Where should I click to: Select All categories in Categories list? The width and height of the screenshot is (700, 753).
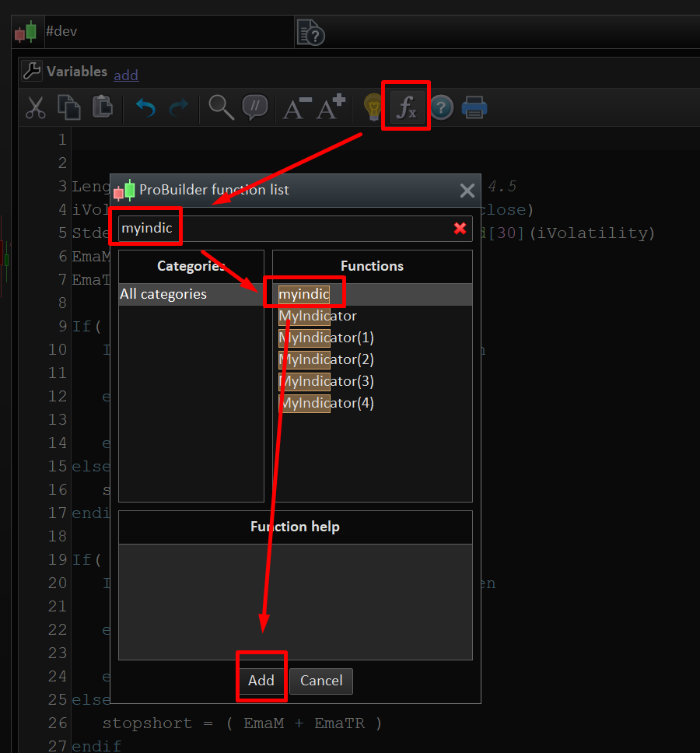pos(191,294)
